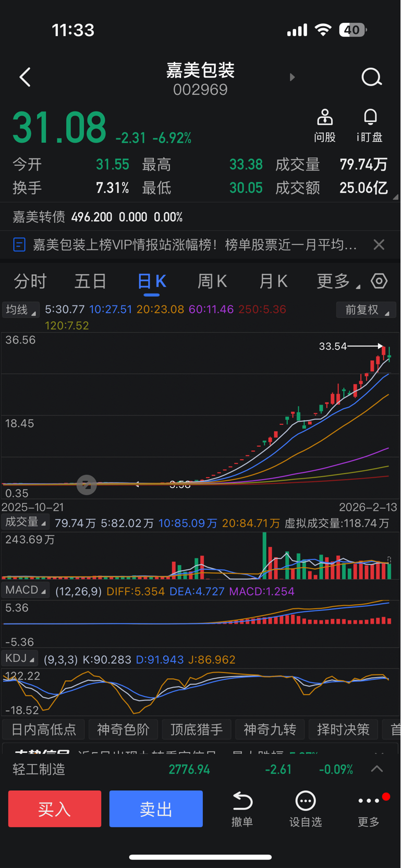Tap the stock title 嘉美包装
The width and height of the screenshot is (401, 868).
(200, 70)
